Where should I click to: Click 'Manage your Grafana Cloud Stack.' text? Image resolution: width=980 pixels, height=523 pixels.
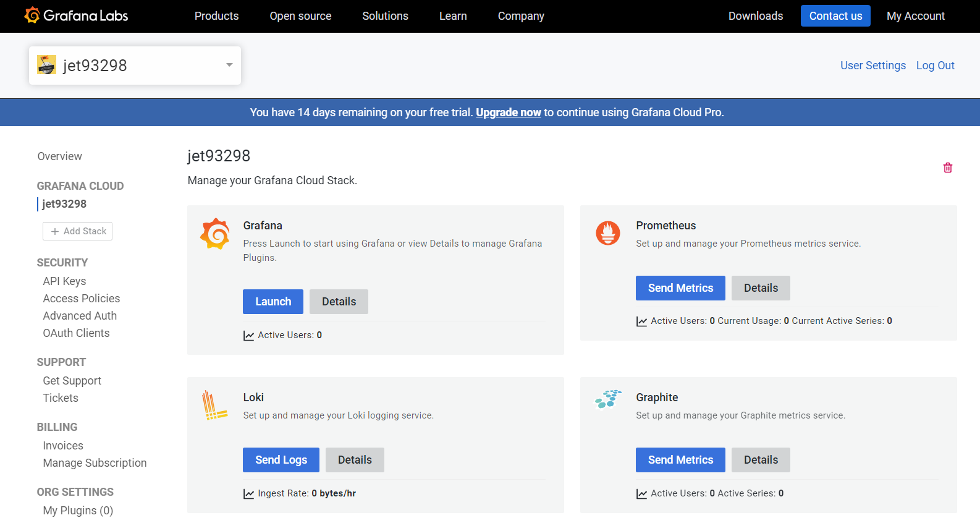point(272,181)
